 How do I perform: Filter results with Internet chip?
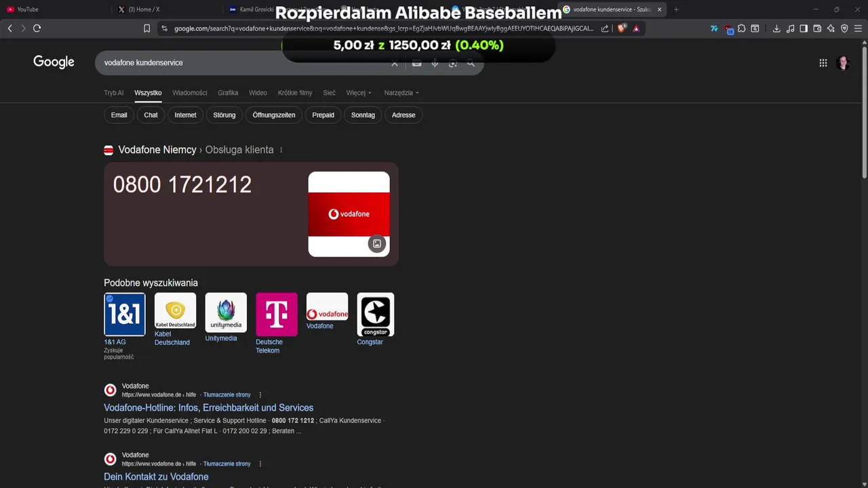point(185,115)
